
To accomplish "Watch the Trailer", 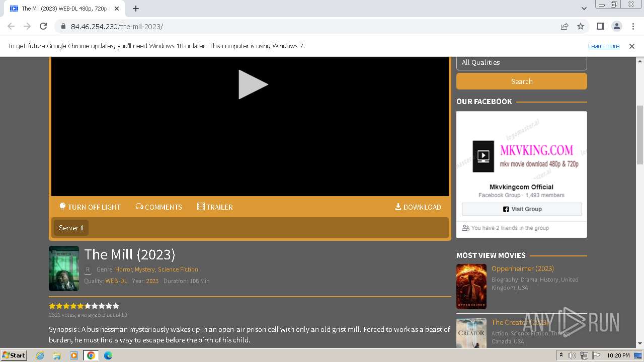I will pos(215,207).
